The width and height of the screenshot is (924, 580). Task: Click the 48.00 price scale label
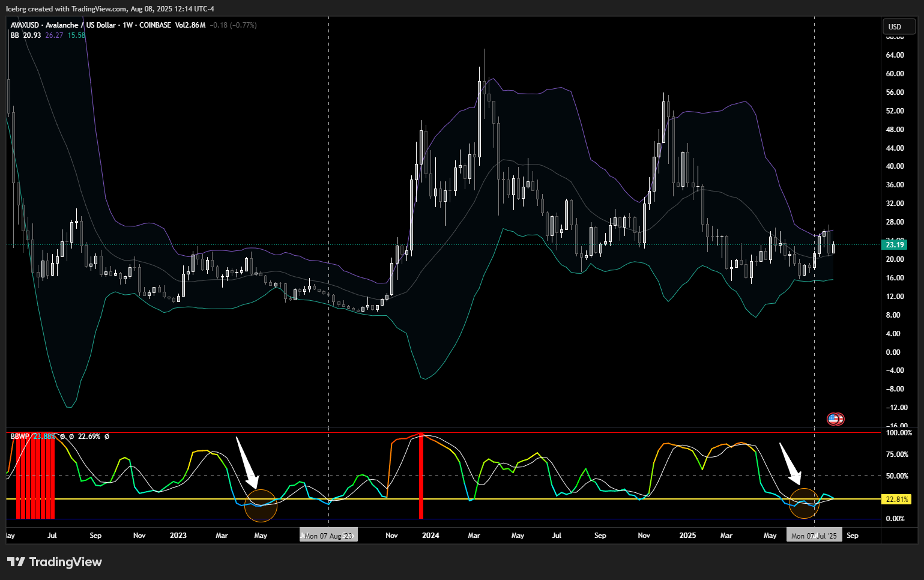(x=895, y=130)
